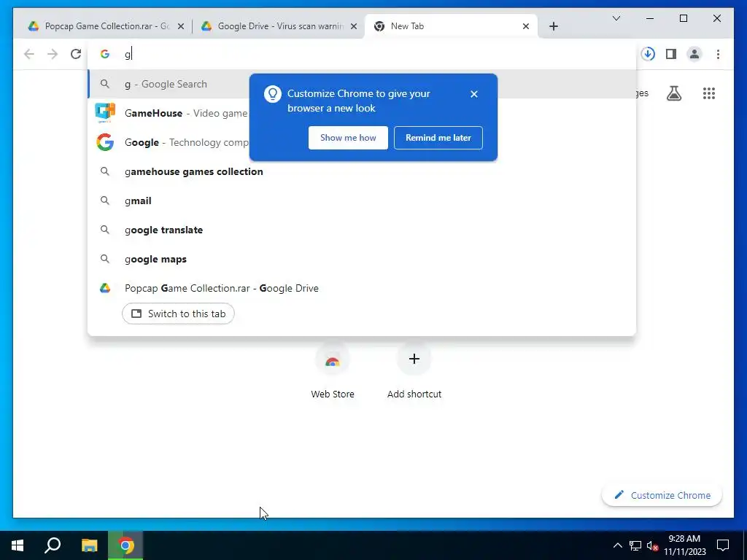Open the network status tray icon

pos(635,545)
